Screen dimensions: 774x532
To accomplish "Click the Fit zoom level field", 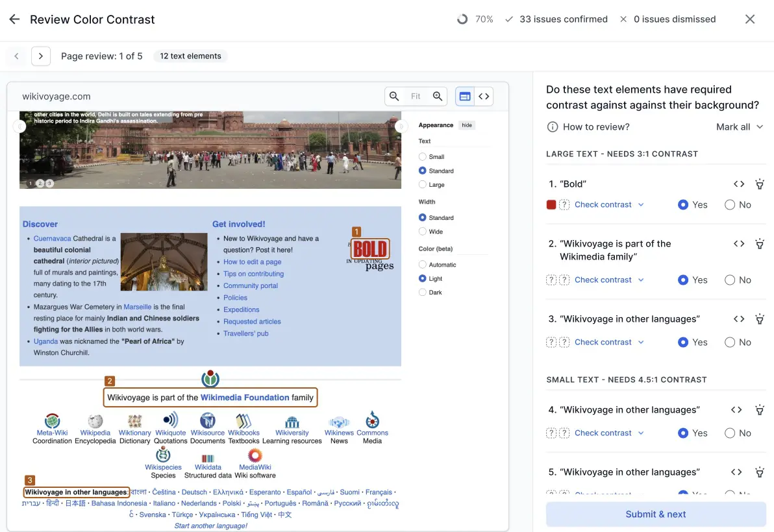I will pyautogui.click(x=416, y=95).
